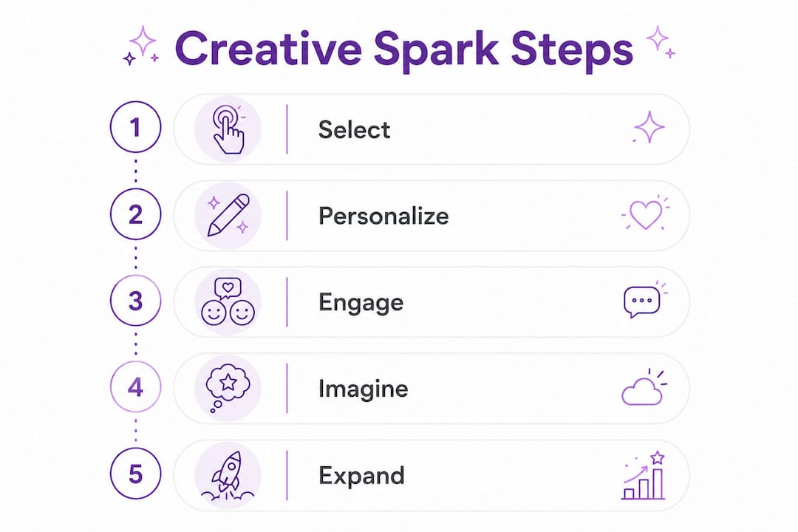Select step number 2 circle
Screen dimensions: 798x532
pos(135,214)
